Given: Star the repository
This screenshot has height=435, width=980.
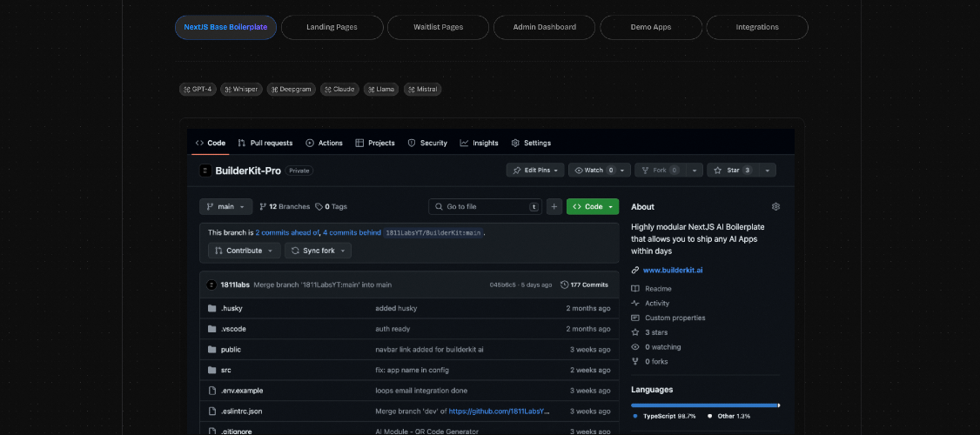Looking at the screenshot, I should tap(733, 170).
